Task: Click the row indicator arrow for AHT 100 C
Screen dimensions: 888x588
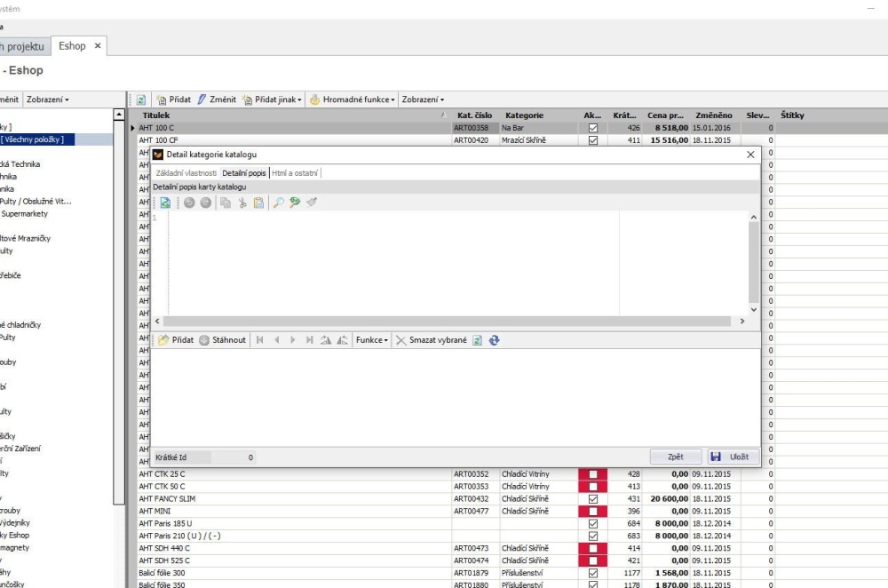Action: (x=132, y=128)
